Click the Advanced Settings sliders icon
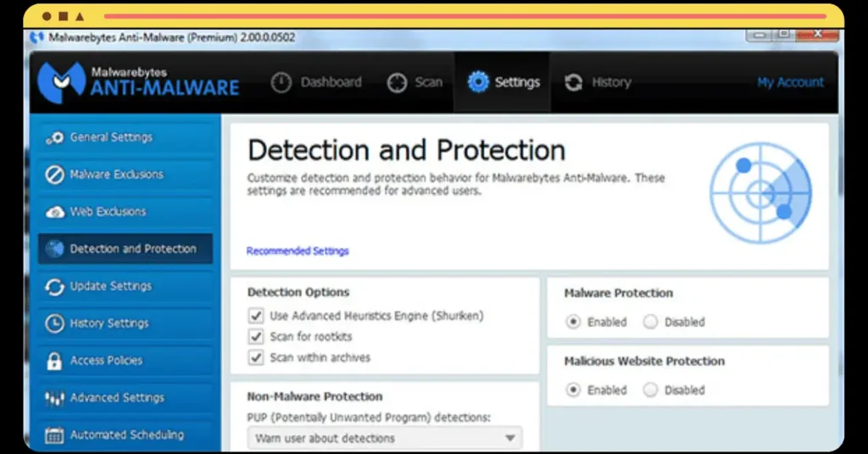This screenshot has height=454, width=868. [x=54, y=398]
